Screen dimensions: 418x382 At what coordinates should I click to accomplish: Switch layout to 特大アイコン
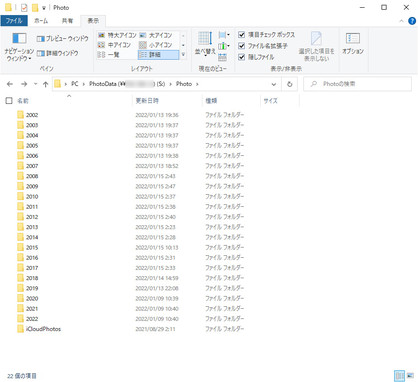pyautogui.click(x=117, y=35)
